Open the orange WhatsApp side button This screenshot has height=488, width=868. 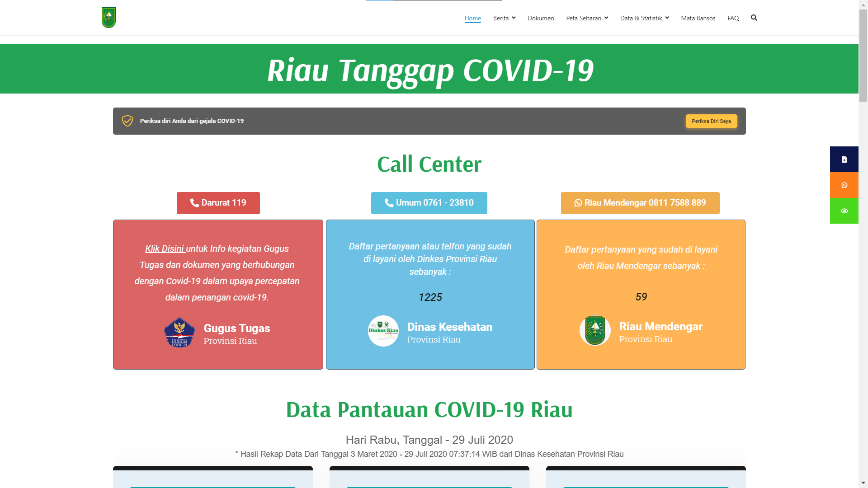pyautogui.click(x=844, y=185)
